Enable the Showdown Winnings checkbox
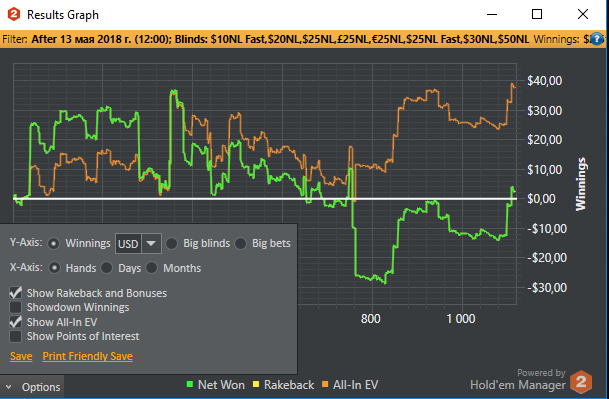The width and height of the screenshot is (609, 399). tap(16, 307)
